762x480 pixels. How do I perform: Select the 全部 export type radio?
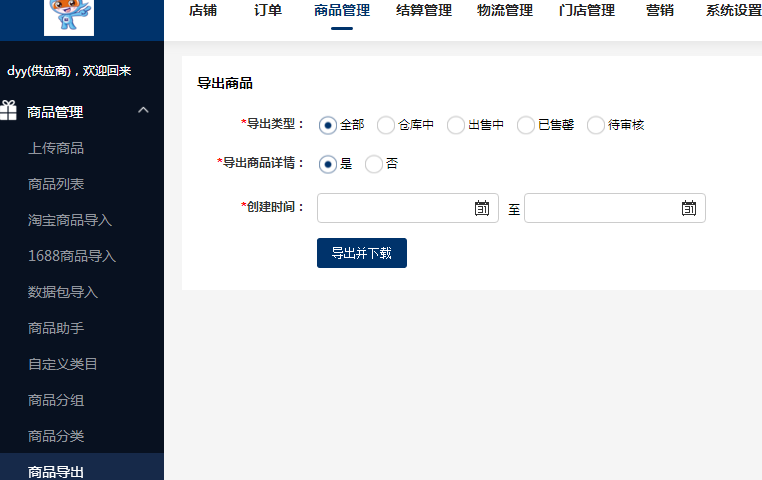[327, 125]
